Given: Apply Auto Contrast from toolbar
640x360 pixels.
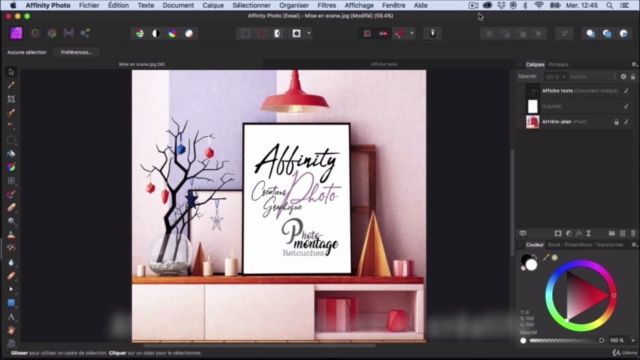Looking at the screenshot, I should [x=156, y=33].
